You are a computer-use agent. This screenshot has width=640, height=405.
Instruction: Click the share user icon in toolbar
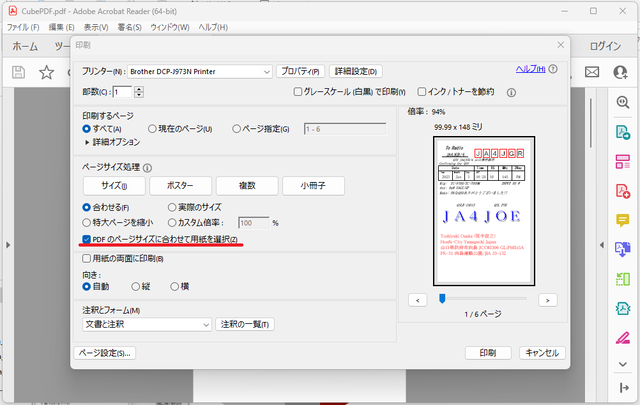pyautogui.click(x=620, y=72)
